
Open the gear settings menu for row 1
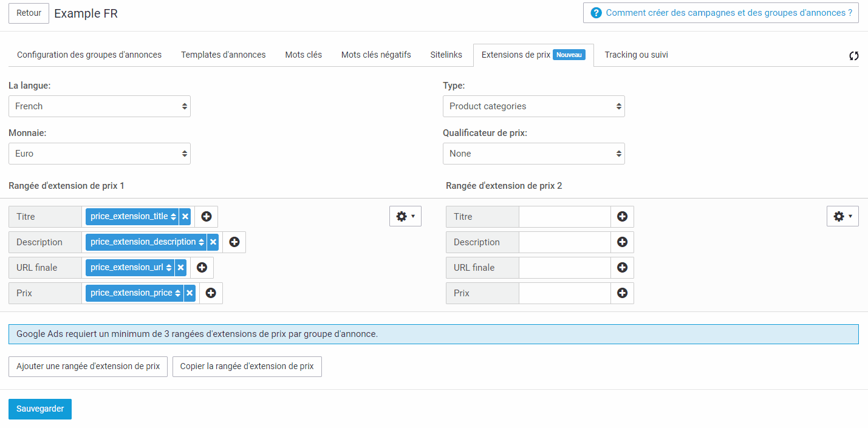pos(405,216)
